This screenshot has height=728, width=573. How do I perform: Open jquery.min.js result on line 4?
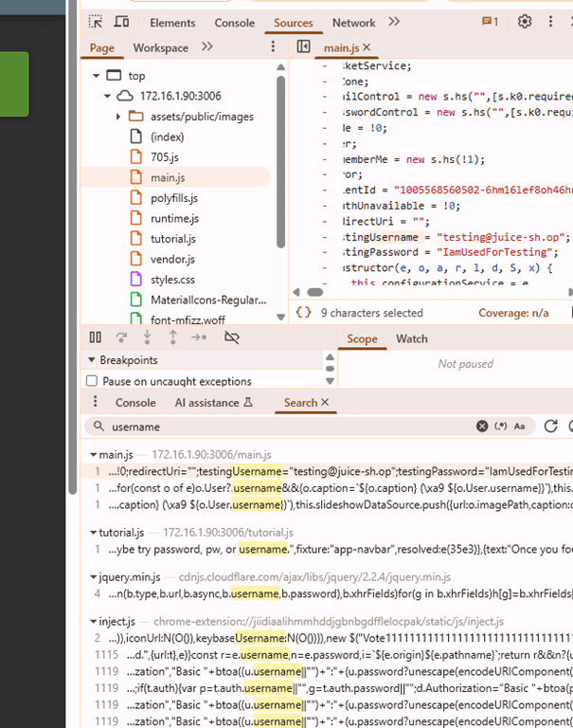point(327,594)
